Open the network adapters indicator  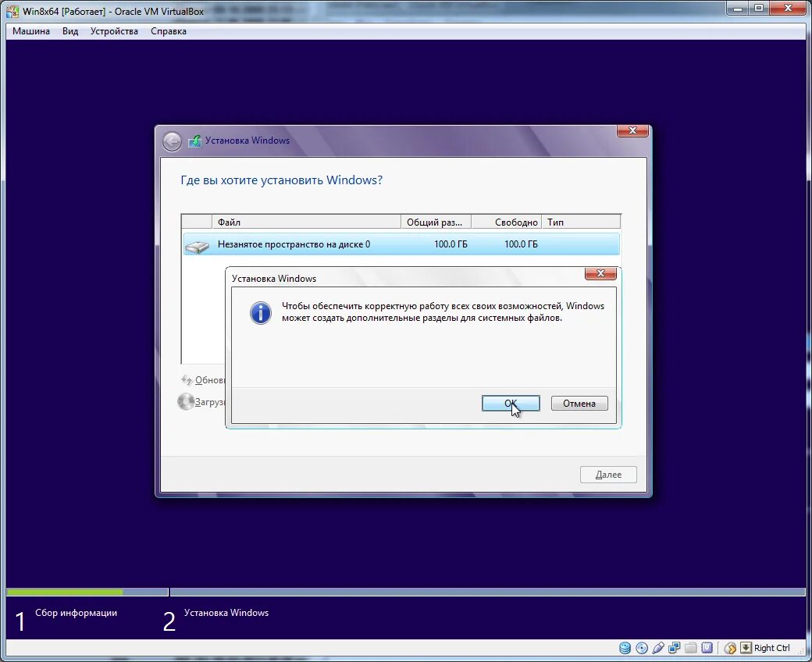pyautogui.click(x=675, y=647)
